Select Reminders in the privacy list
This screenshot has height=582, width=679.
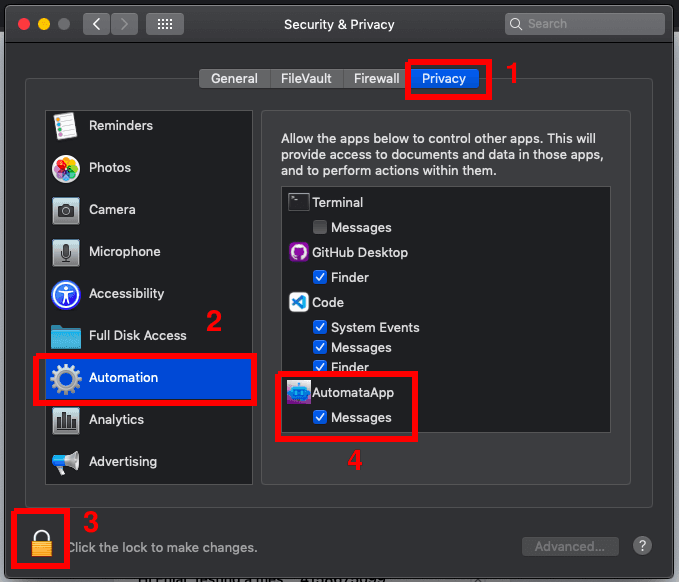pos(149,126)
